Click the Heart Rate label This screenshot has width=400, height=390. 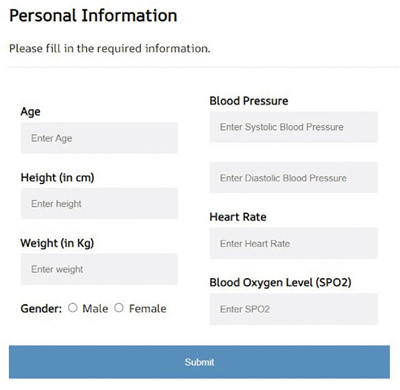(238, 217)
